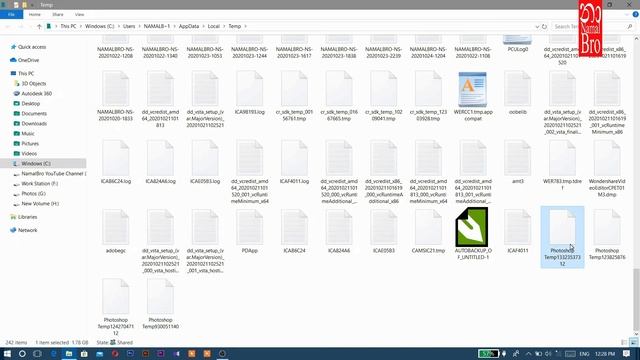Expand the ribbon with the top-right chevron
The image size is (640, 360).
(627, 15)
